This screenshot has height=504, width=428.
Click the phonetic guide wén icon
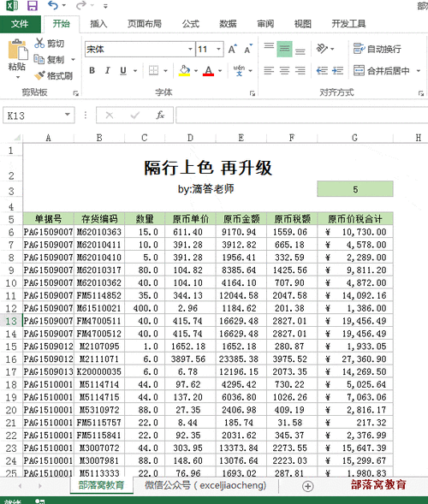[x=239, y=70]
